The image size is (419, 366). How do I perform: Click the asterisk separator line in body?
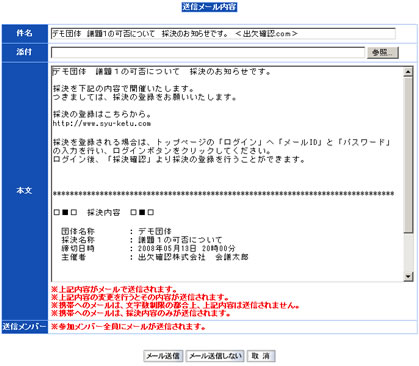click(224, 193)
